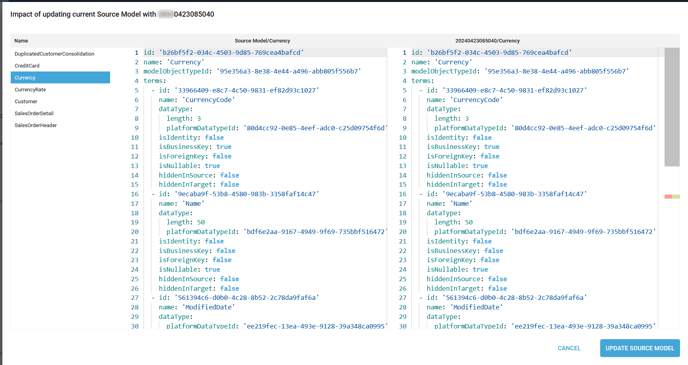This screenshot has height=365, width=688.
Task: Click id '561394c6...' on line 27 of the right pane
Action: 506,297
